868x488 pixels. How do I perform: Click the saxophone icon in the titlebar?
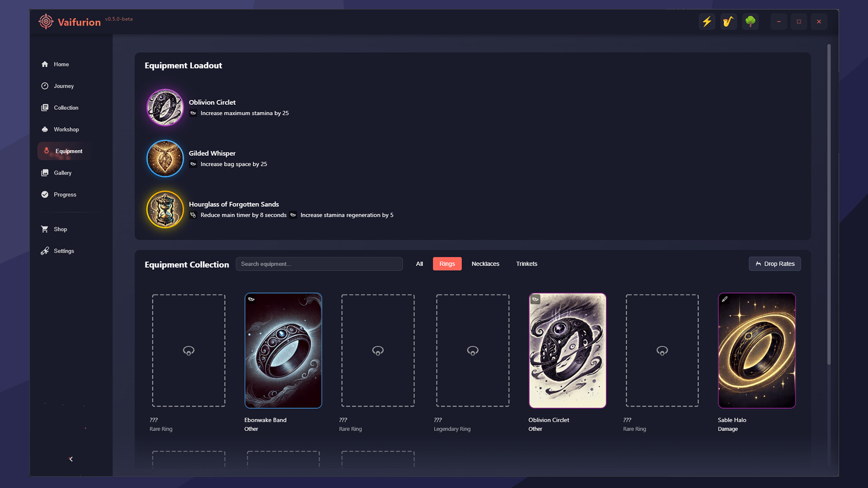pos(728,21)
